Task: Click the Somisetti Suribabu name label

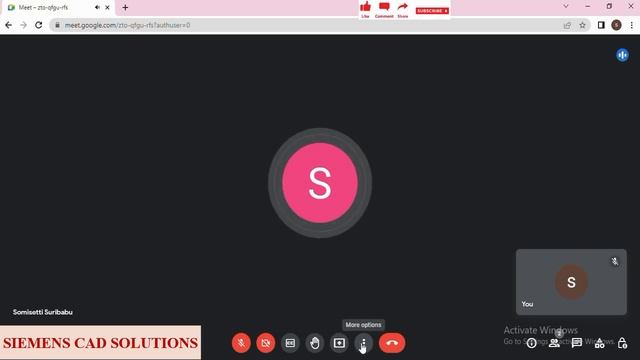Action: (42, 312)
